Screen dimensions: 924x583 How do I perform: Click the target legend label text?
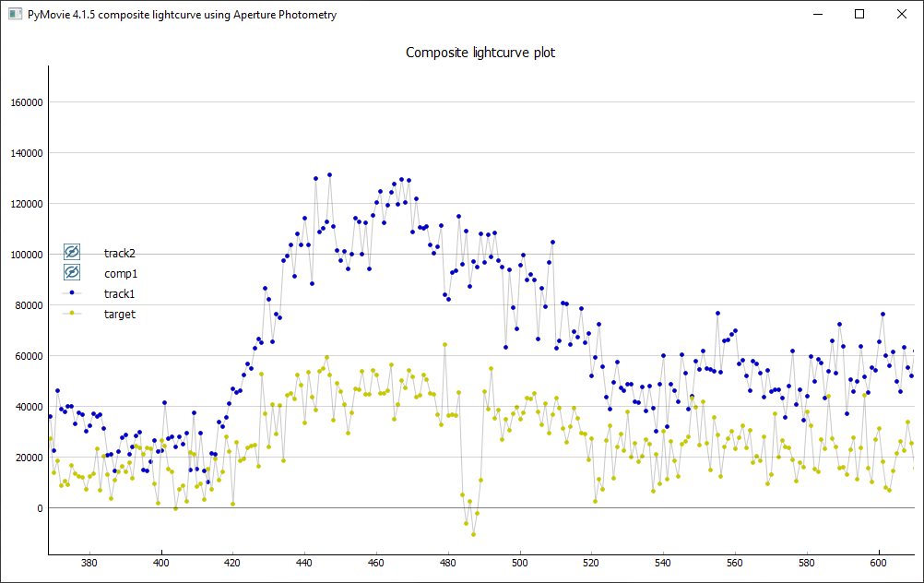pyautogui.click(x=120, y=314)
